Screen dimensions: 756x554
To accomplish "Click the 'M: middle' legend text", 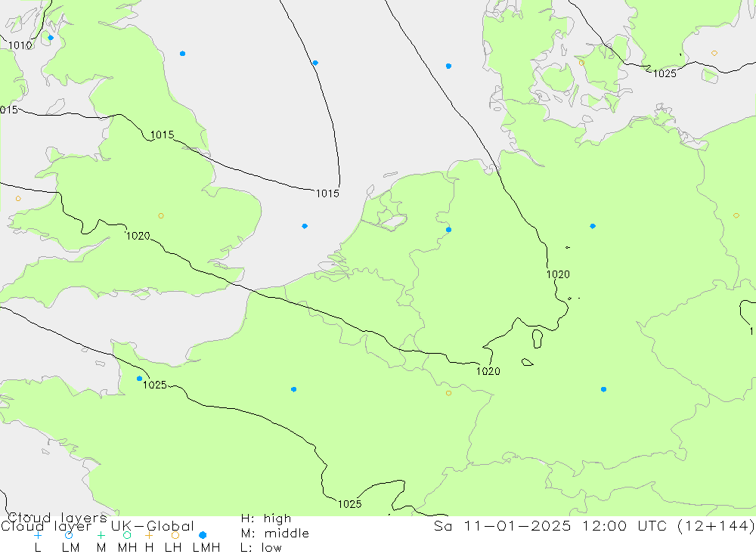I will click(275, 534).
